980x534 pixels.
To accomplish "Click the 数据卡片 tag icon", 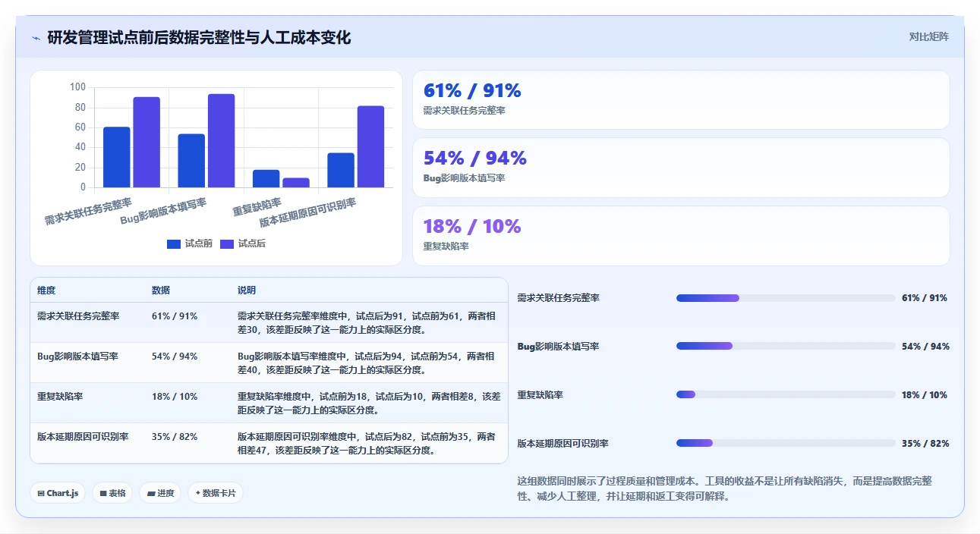I will 197,493.
